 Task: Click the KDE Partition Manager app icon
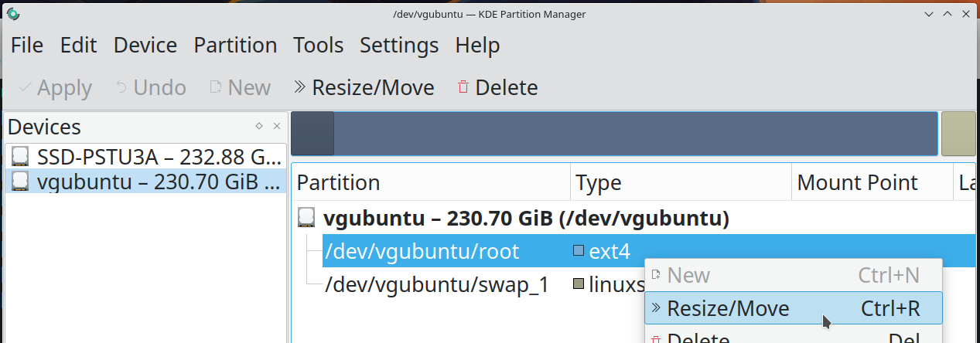point(13,14)
